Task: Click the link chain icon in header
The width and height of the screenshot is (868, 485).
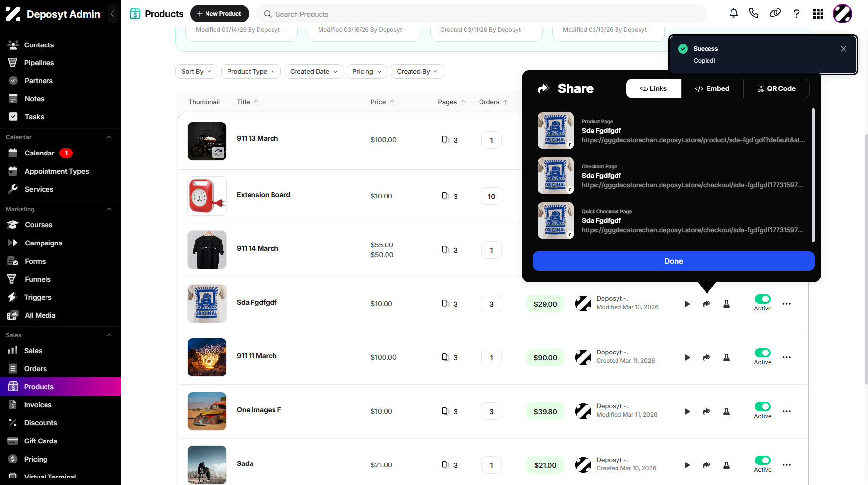Action: click(x=775, y=14)
